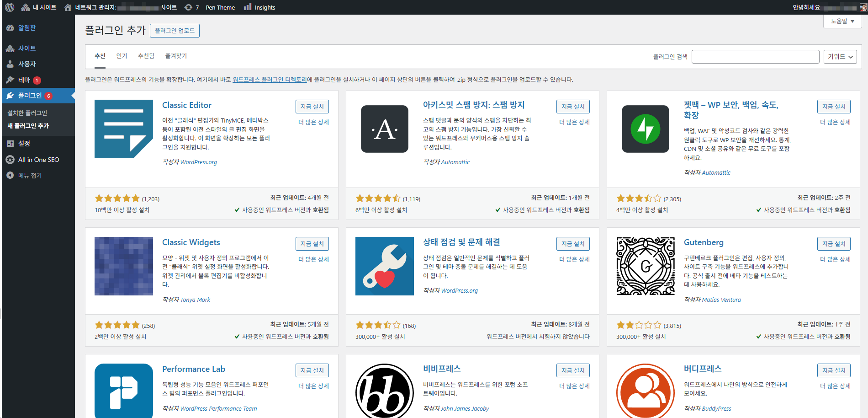Focus the 플러그인 검색 input field
Screen dimensions: 868x418
point(755,57)
